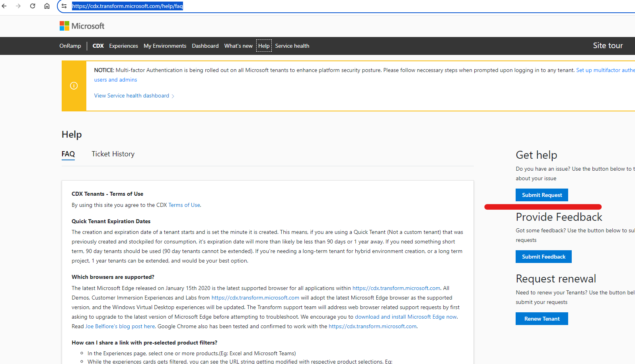Image resolution: width=635 pixels, height=364 pixels.
Task: Start the Site tour
Action: click(x=608, y=45)
